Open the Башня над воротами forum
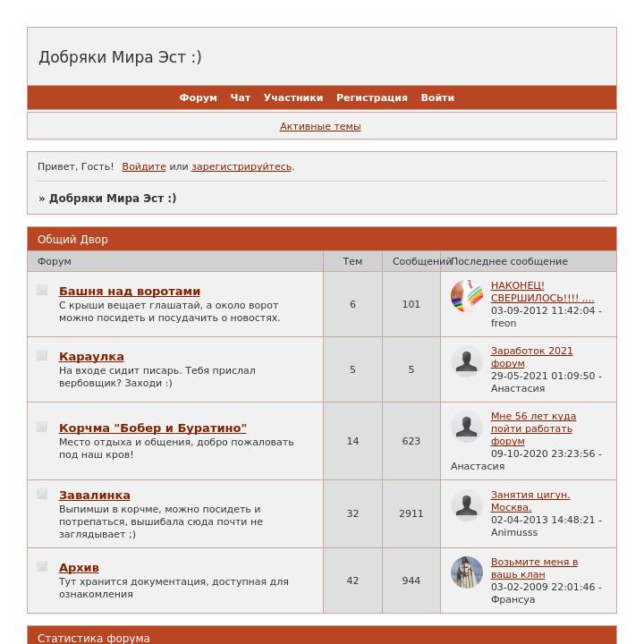 pos(130,292)
